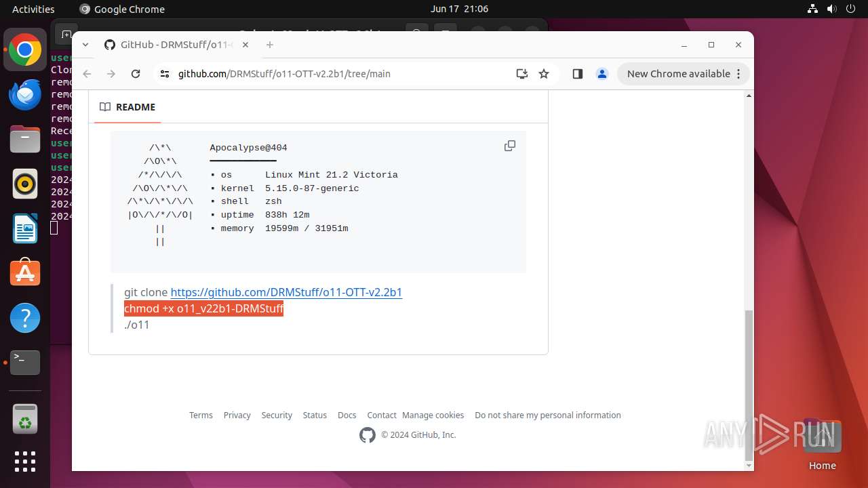View site information icon in address bar
The width and height of the screenshot is (868, 488).
(165, 74)
